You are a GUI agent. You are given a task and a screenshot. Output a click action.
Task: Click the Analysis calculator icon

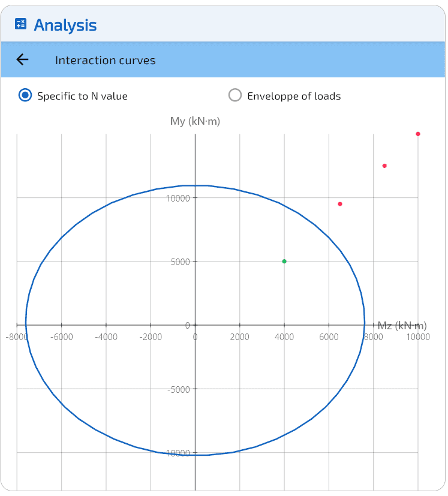[x=20, y=25]
